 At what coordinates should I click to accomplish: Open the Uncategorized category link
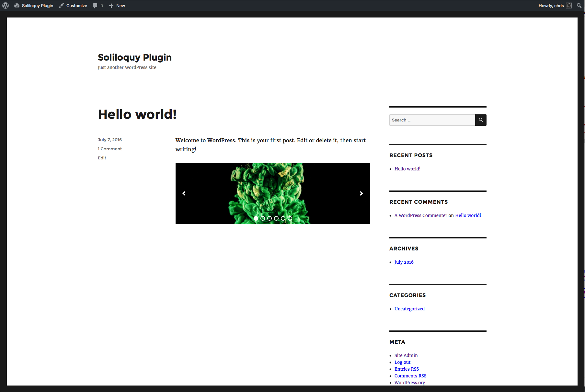click(x=409, y=309)
